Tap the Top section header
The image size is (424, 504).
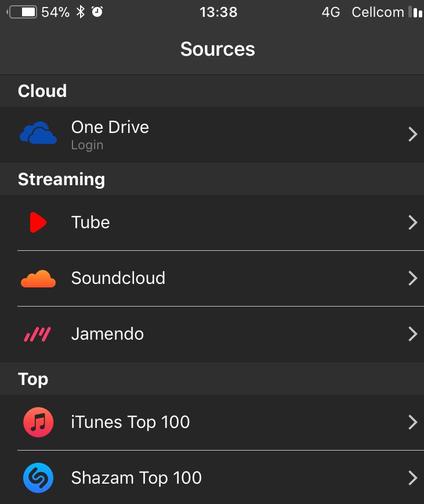pyautogui.click(x=33, y=379)
